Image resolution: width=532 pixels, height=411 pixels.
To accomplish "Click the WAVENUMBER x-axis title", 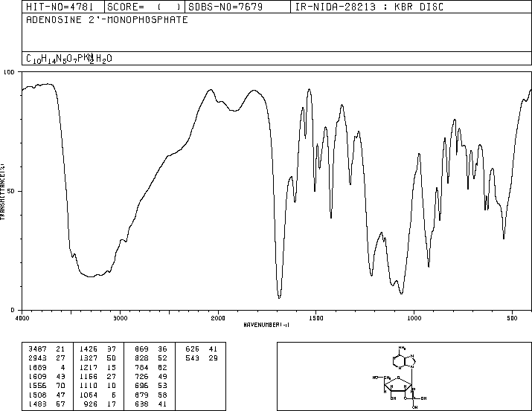I will click(266, 325).
